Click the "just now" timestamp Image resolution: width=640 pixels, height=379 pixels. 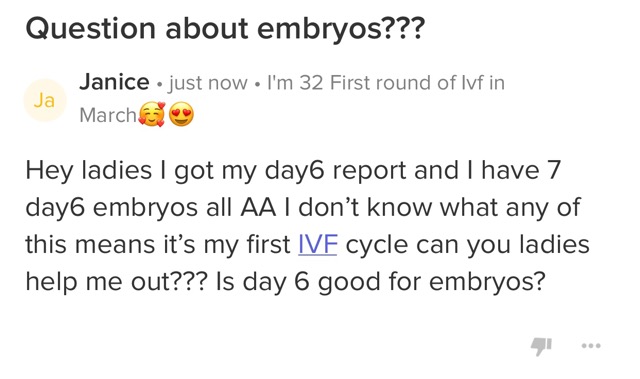coord(208,83)
